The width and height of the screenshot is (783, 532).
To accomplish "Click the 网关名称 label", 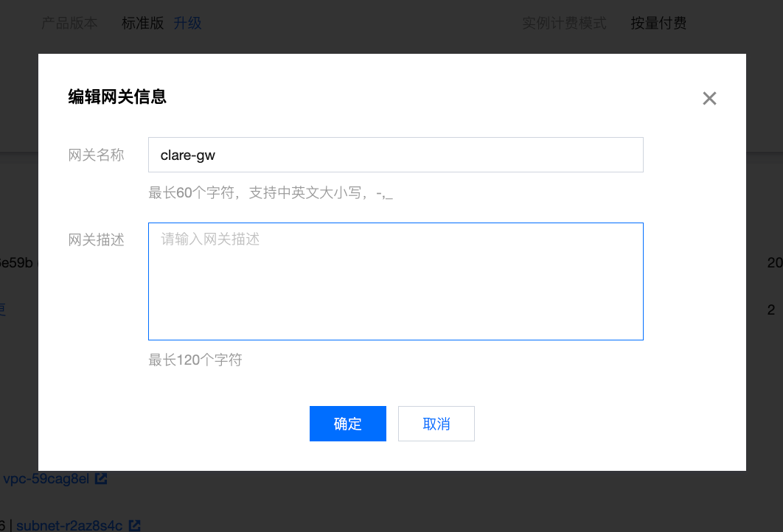I will point(96,155).
